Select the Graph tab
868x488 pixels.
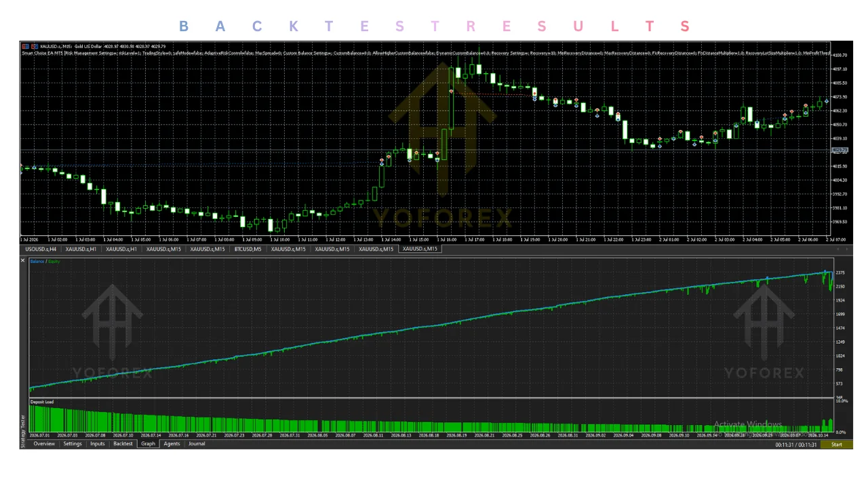click(x=148, y=444)
